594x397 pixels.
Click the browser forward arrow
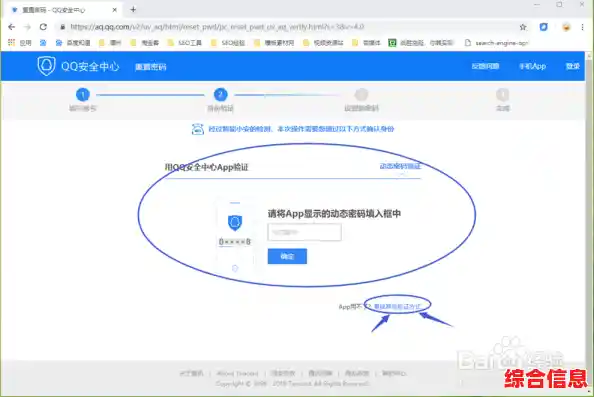tap(27, 27)
